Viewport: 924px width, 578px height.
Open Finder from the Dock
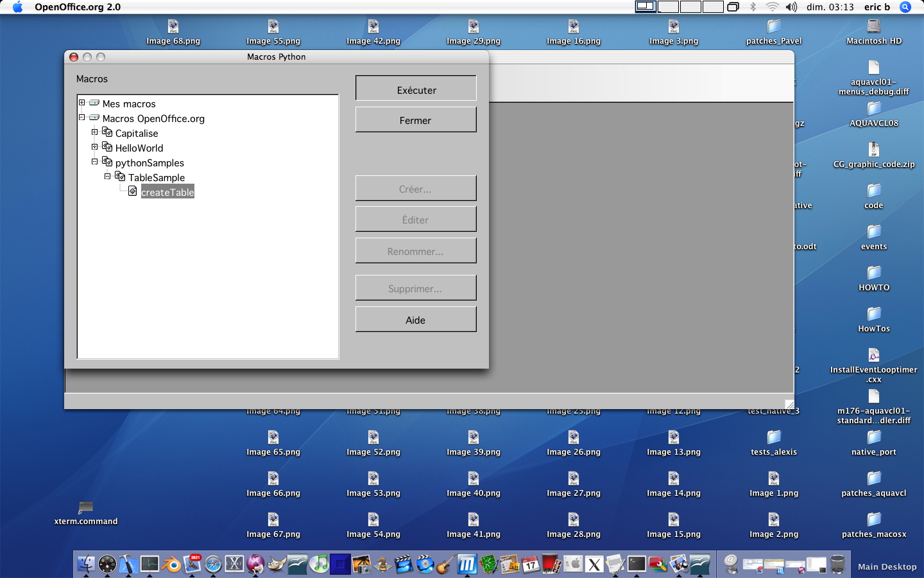point(86,565)
